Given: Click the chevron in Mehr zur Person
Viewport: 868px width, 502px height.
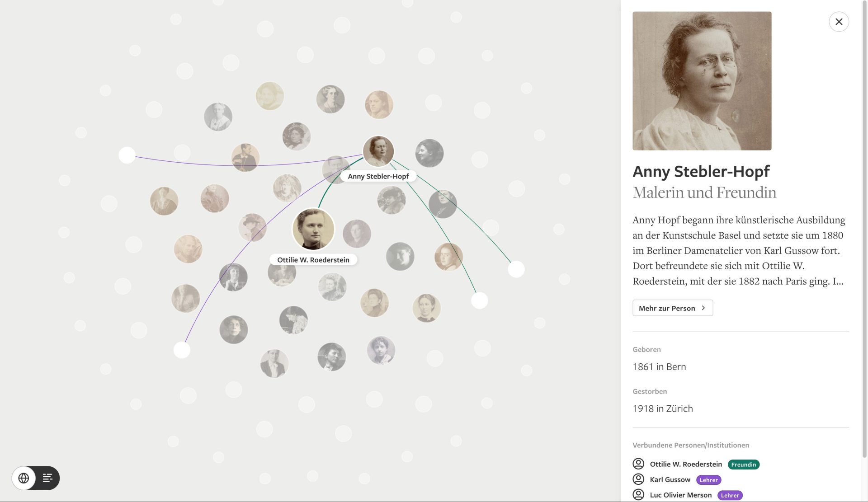Looking at the screenshot, I should (703, 308).
